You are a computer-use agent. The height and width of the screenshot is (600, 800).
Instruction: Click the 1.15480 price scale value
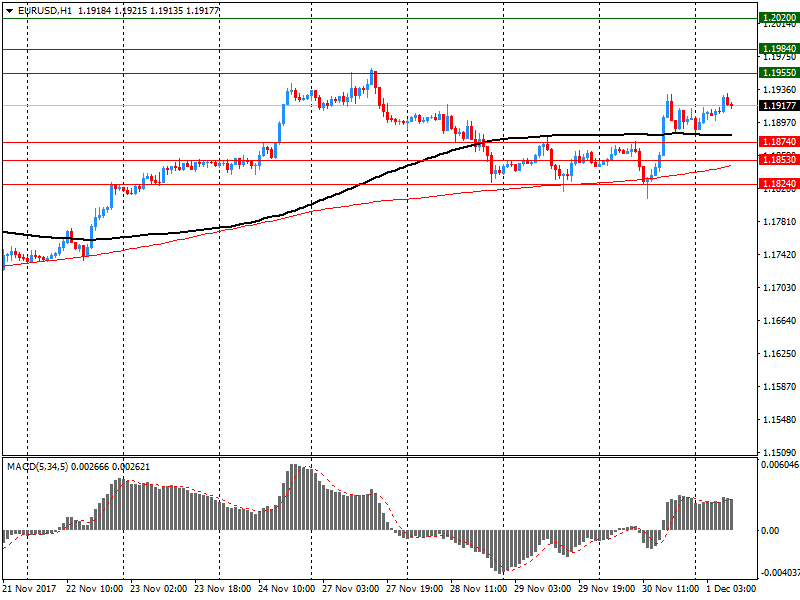(x=779, y=420)
